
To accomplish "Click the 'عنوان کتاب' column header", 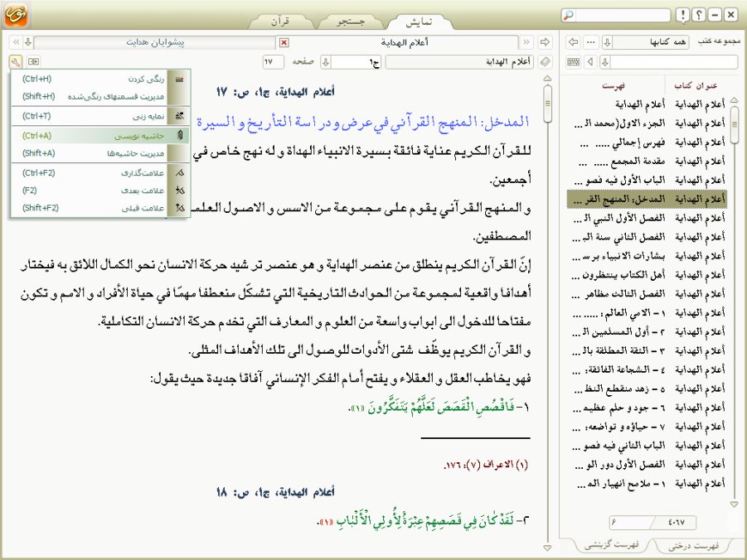I will pyautogui.click(x=696, y=85).
